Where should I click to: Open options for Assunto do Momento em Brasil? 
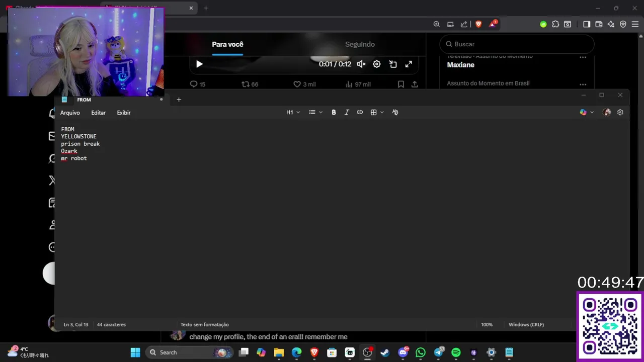click(583, 84)
